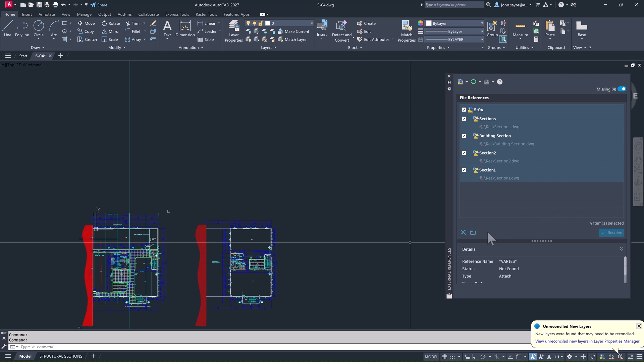Click the browse folder icon in palette
This screenshot has width=644, height=362.
[473, 233]
